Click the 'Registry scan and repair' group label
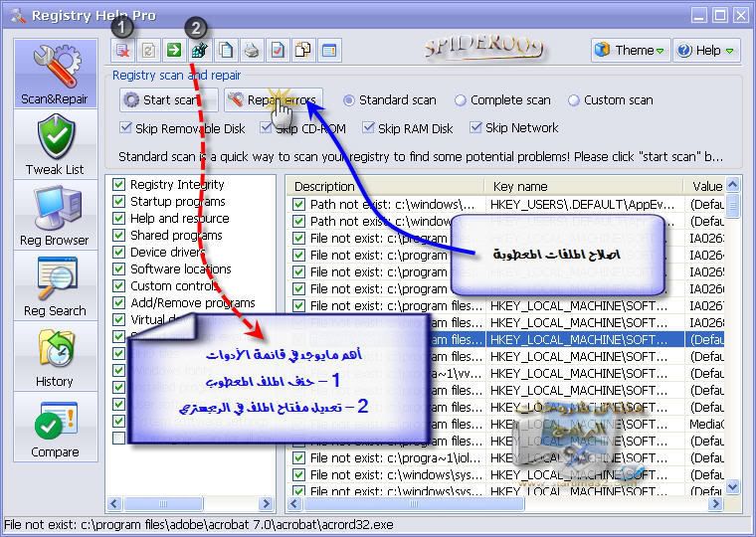The height and width of the screenshot is (537, 756). 176,76
